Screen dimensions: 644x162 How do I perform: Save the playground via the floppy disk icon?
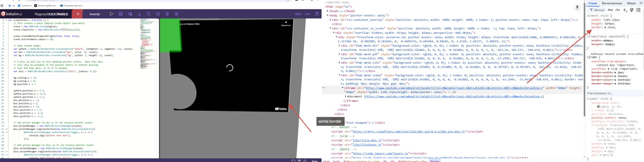(x=121, y=14)
